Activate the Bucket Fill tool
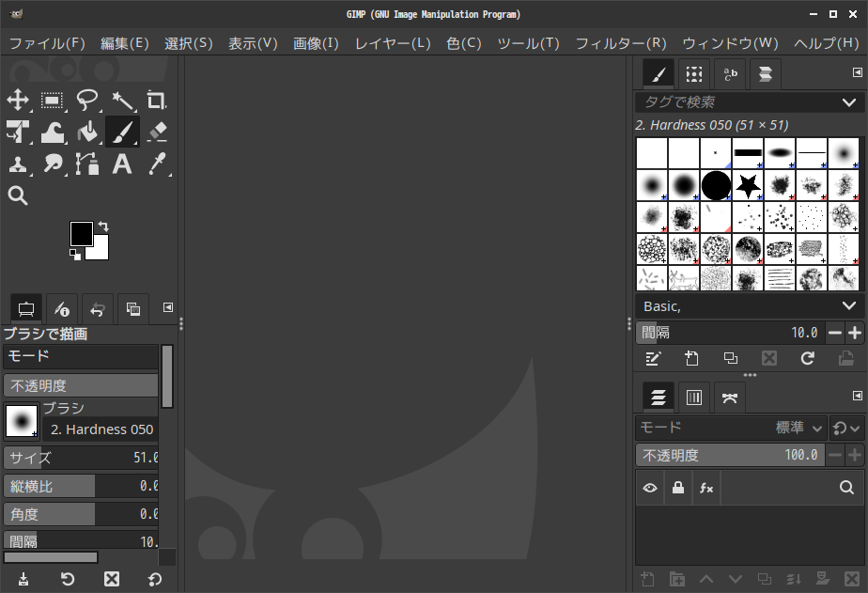Viewport: 868px width, 593px height. pos(87,133)
